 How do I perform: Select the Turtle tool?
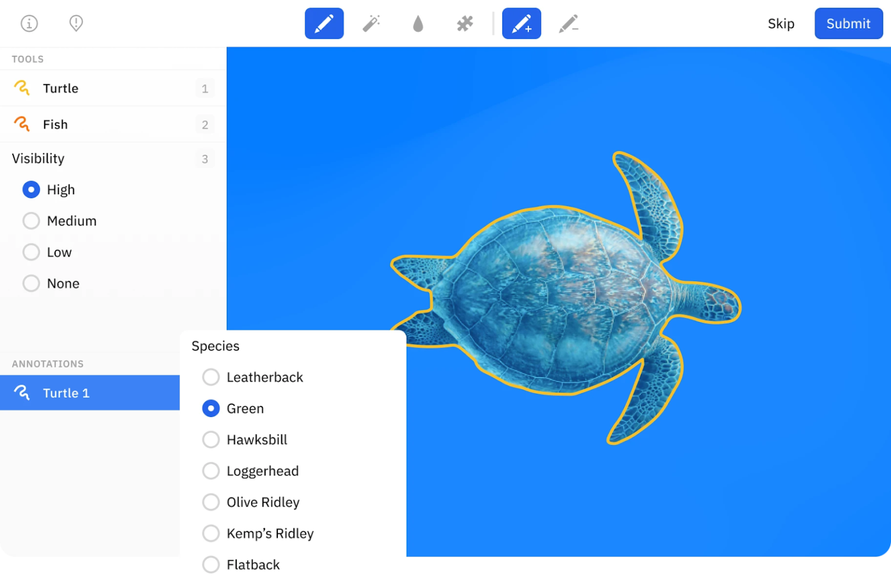point(60,88)
